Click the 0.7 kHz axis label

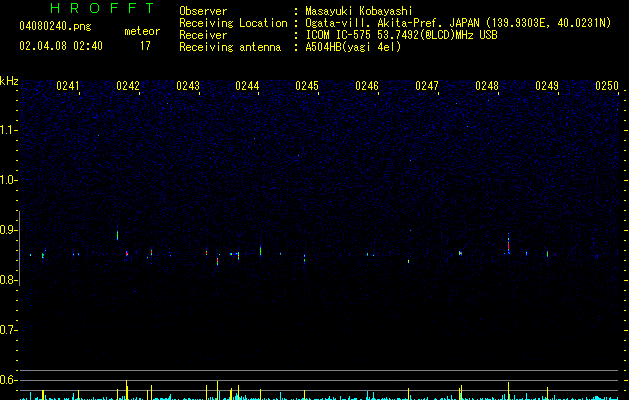tap(8, 330)
